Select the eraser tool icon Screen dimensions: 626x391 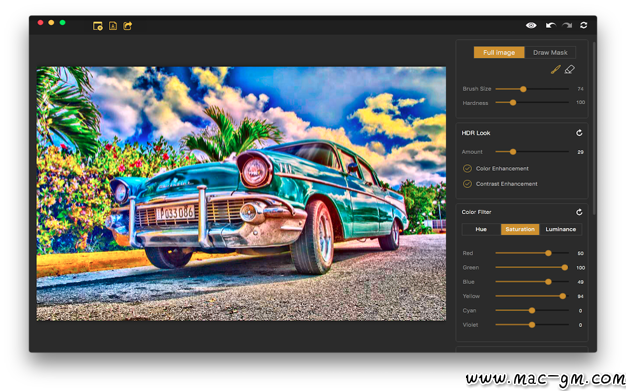(x=569, y=69)
